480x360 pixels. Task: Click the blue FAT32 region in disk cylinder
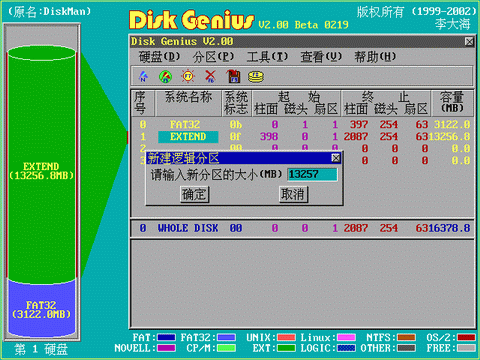(41, 308)
